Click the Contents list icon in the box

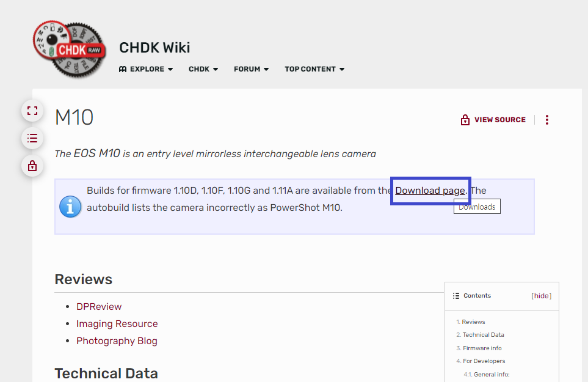[456, 296]
